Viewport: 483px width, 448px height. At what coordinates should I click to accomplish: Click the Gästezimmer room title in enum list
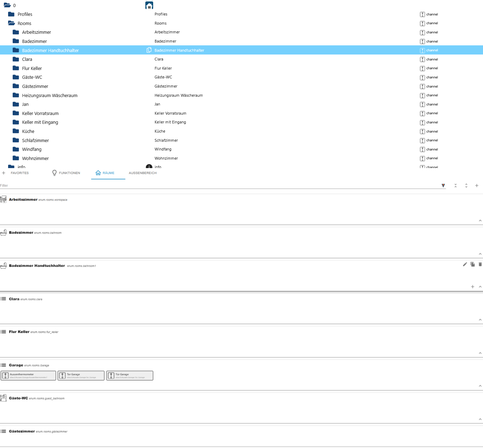click(22, 431)
